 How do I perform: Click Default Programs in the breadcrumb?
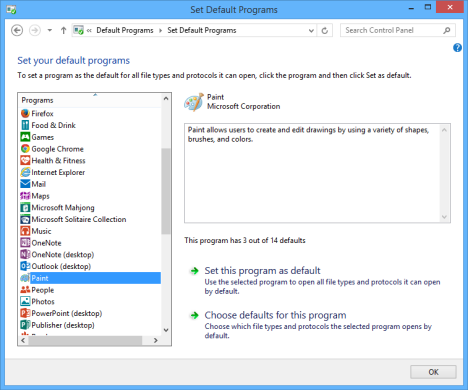coord(125,30)
